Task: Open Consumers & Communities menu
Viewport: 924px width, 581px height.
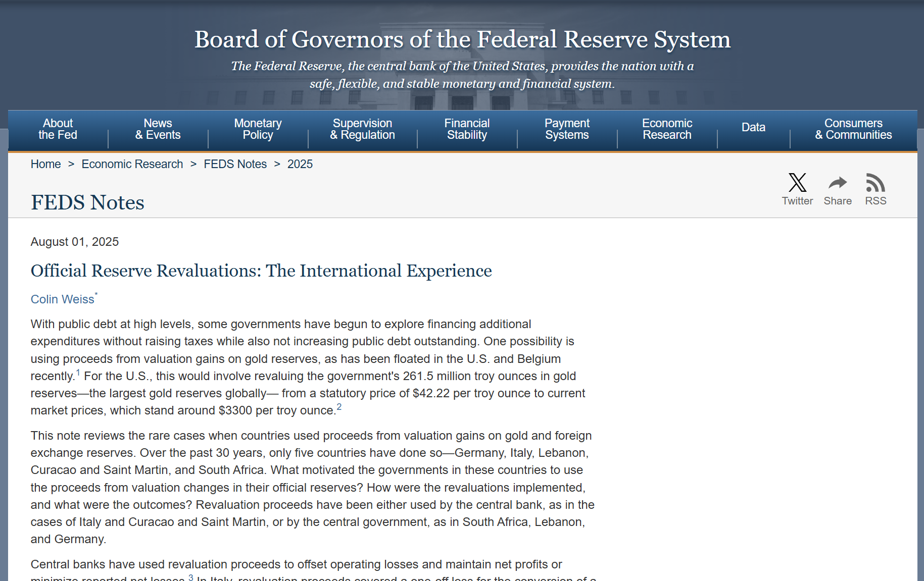Action: 853,129
